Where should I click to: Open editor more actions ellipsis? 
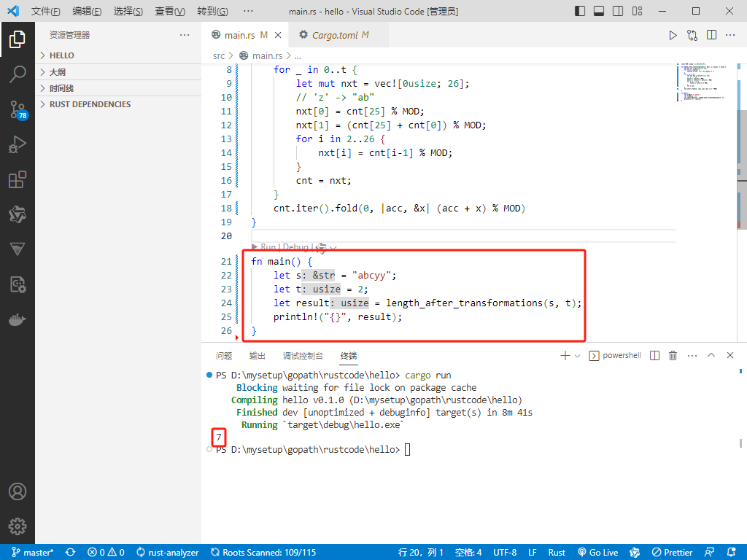[730, 35]
